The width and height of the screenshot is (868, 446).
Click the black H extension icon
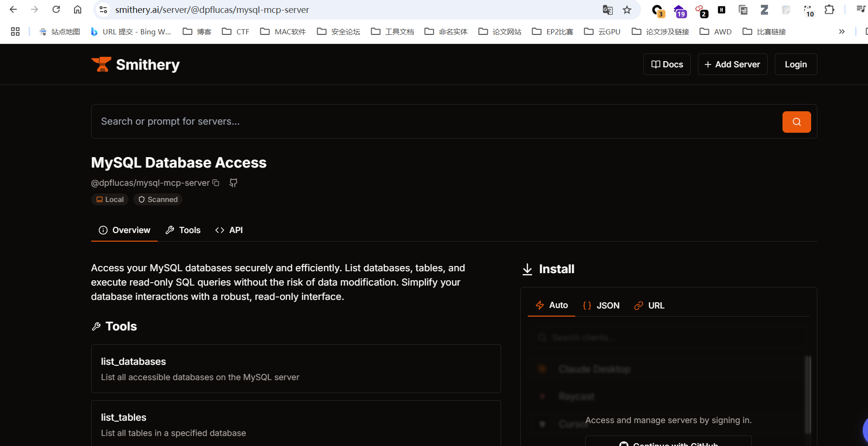[x=722, y=10]
